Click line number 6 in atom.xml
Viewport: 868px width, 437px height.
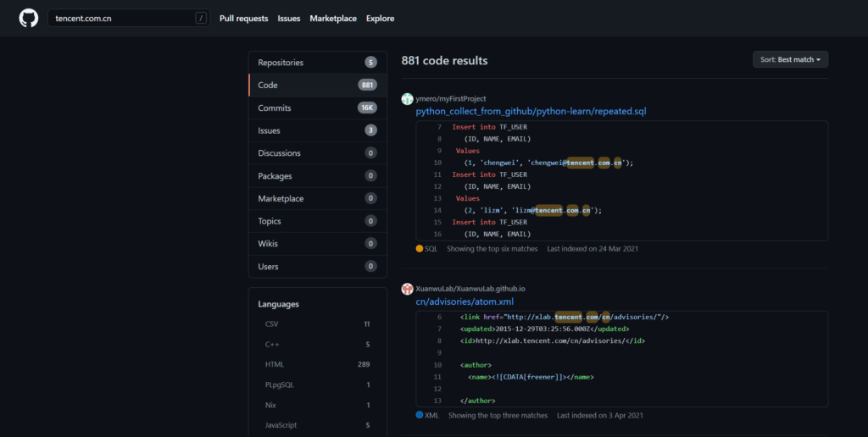[440, 317]
